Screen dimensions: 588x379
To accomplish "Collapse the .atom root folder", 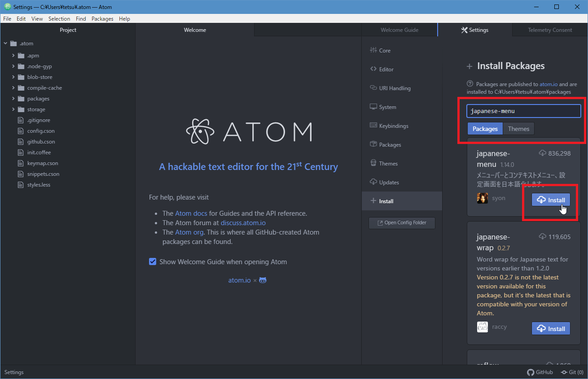I will click(x=5, y=44).
